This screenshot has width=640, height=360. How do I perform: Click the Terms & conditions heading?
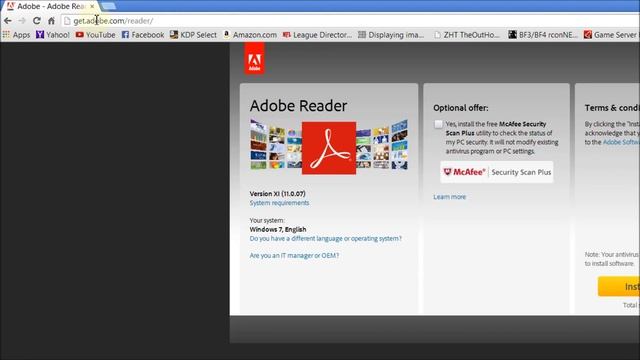point(612,108)
